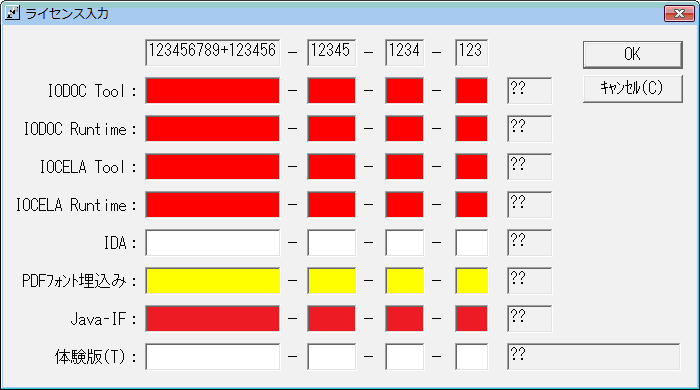Click the ?? status box for PDFフォント埋込み
This screenshot has height=390, width=700.
tap(529, 281)
